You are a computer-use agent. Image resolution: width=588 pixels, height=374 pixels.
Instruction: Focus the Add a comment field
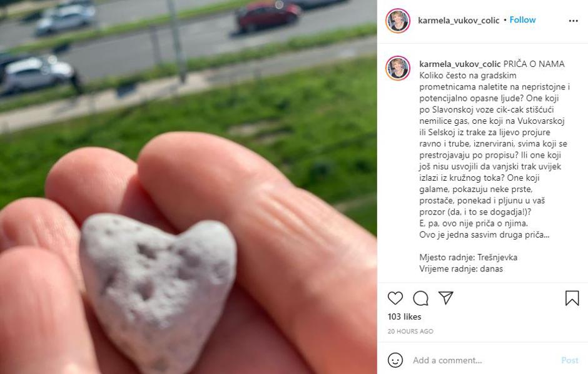(484, 360)
